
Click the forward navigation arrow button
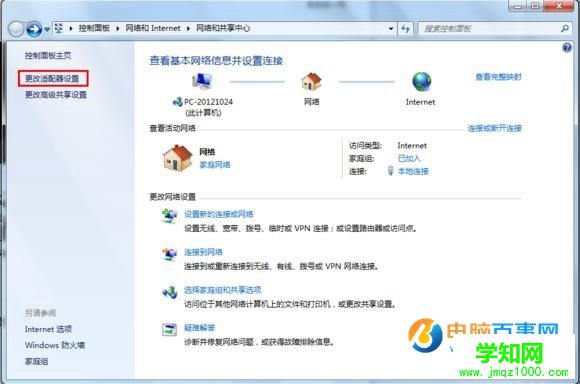click(x=34, y=28)
